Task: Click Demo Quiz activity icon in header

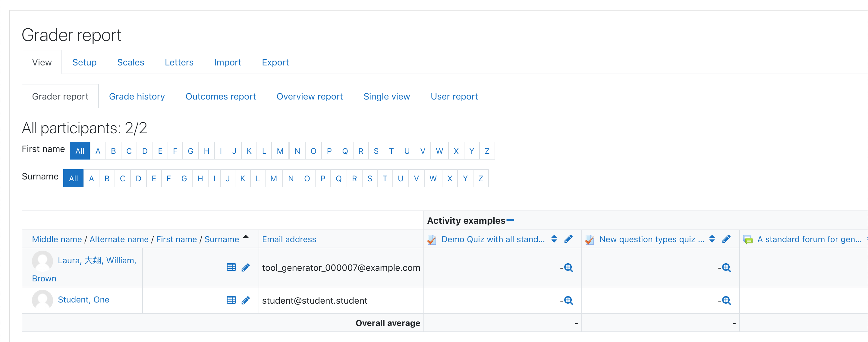Action: [432, 239]
